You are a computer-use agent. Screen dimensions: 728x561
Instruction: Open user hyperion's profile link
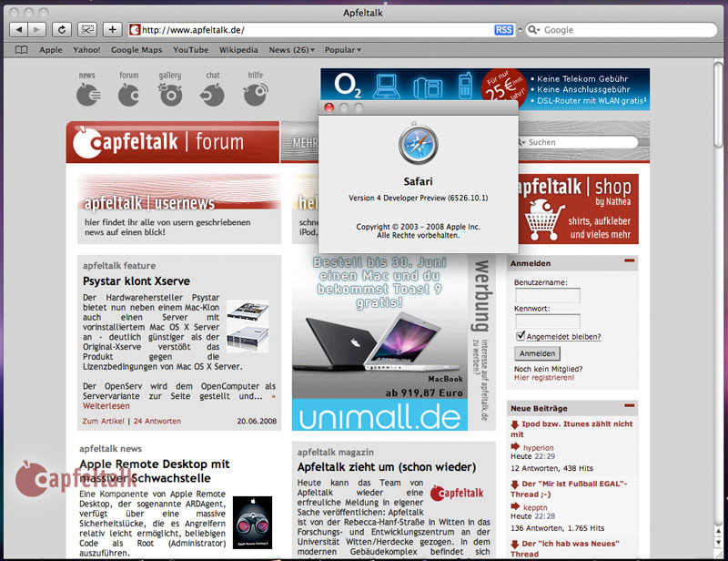coord(538,447)
